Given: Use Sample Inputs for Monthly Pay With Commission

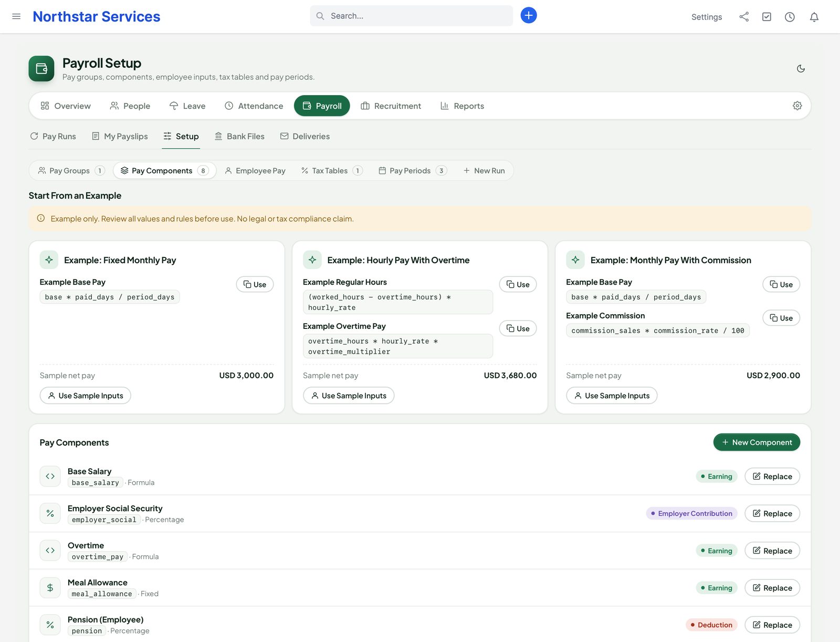Looking at the screenshot, I should 612,396.
